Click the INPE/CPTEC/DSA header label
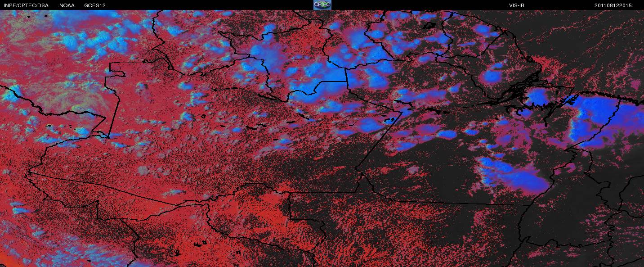 [x=26, y=5]
